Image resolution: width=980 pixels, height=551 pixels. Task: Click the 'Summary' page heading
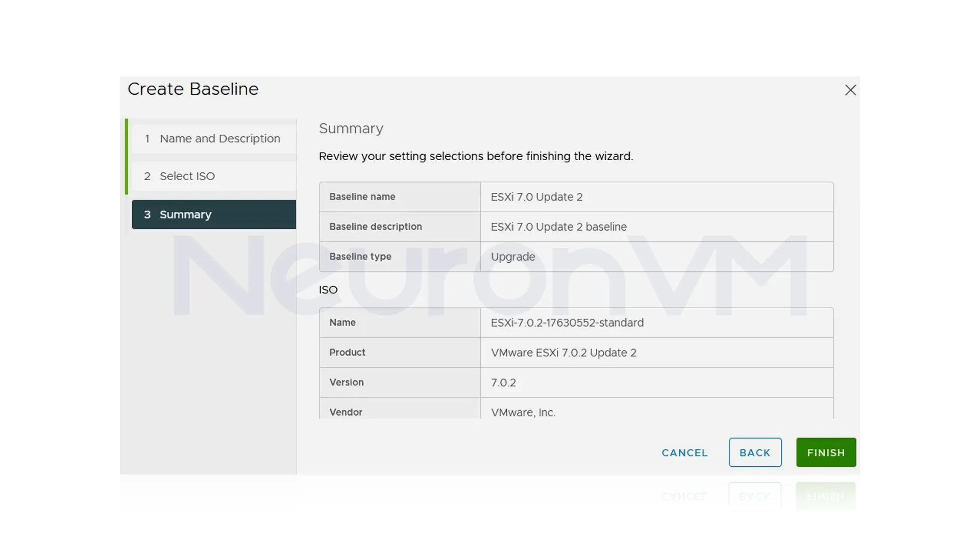[351, 129]
